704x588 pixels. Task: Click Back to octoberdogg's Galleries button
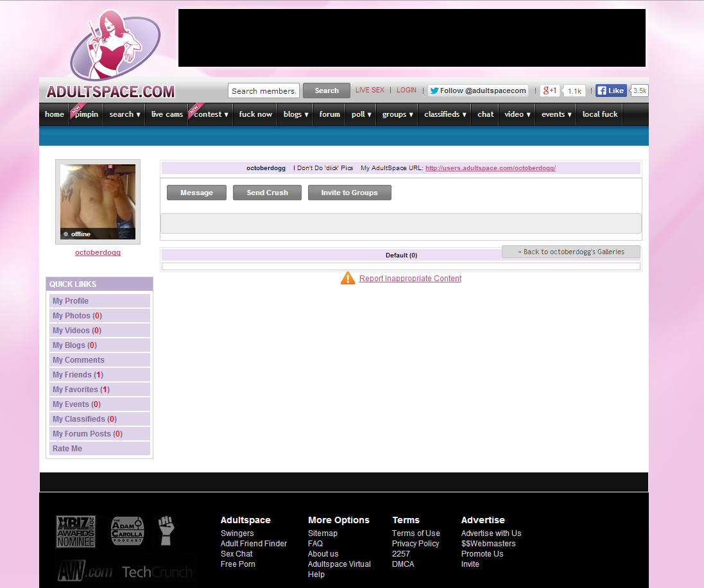(x=571, y=252)
